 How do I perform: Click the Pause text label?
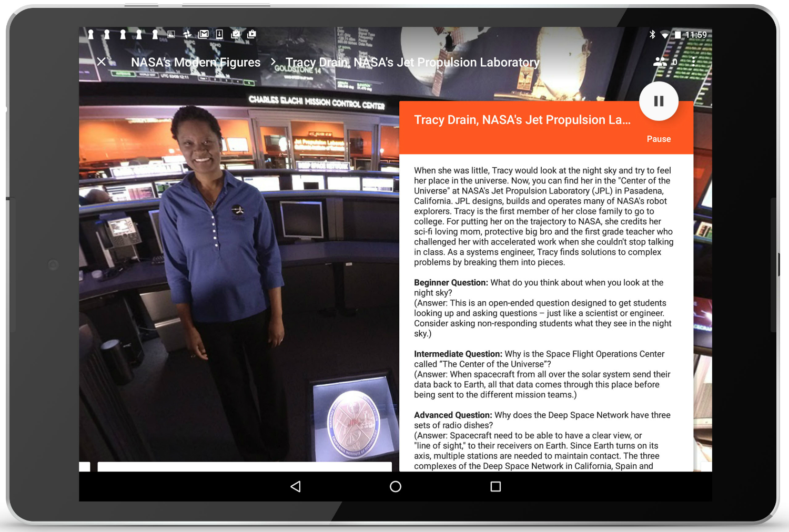point(659,139)
